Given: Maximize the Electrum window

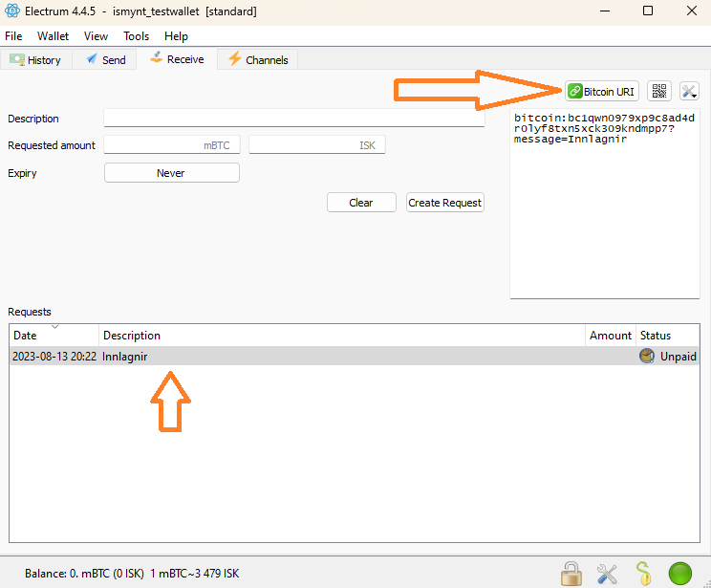Looking at the screenshot, I should coord(648,11).
